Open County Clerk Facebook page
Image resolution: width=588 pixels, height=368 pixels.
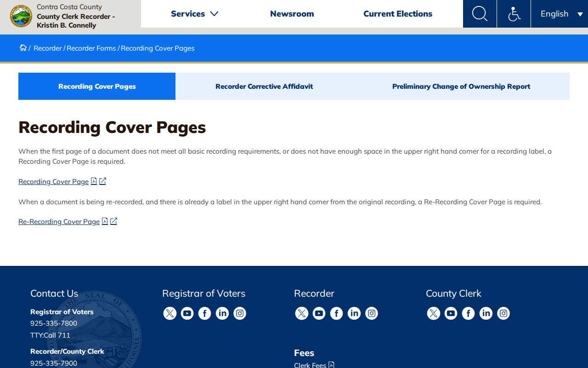point(469,313)
